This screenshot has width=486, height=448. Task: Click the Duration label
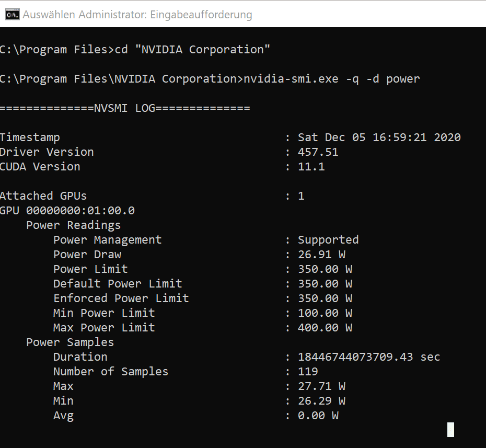80,357
